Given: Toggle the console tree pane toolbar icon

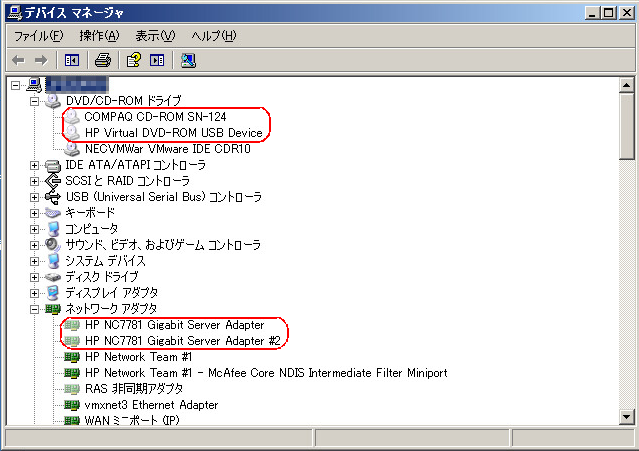Looking at the screenshot, I should point(72,61).
